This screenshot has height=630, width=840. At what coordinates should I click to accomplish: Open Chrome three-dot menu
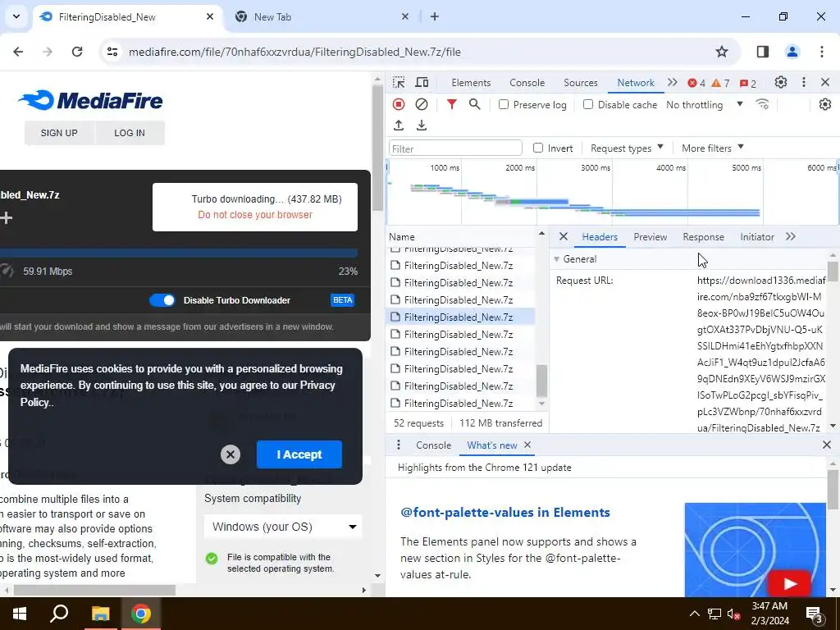click(x=822, y=52)
